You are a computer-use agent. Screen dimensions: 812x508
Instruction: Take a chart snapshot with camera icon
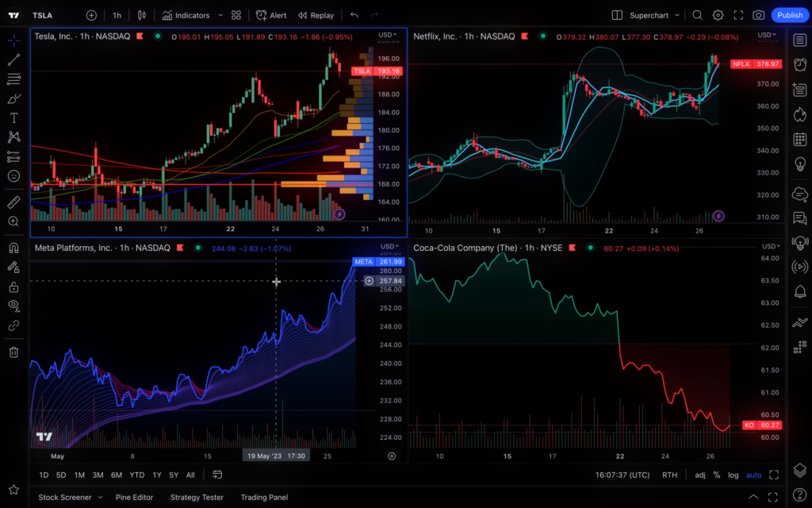click(x=758, y=15)
